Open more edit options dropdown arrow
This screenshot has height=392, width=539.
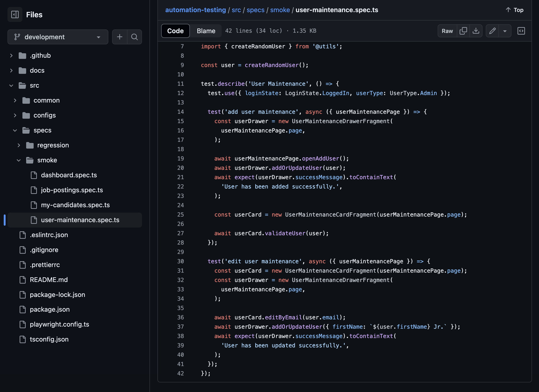pyautogui.click(x=505, y=31)
